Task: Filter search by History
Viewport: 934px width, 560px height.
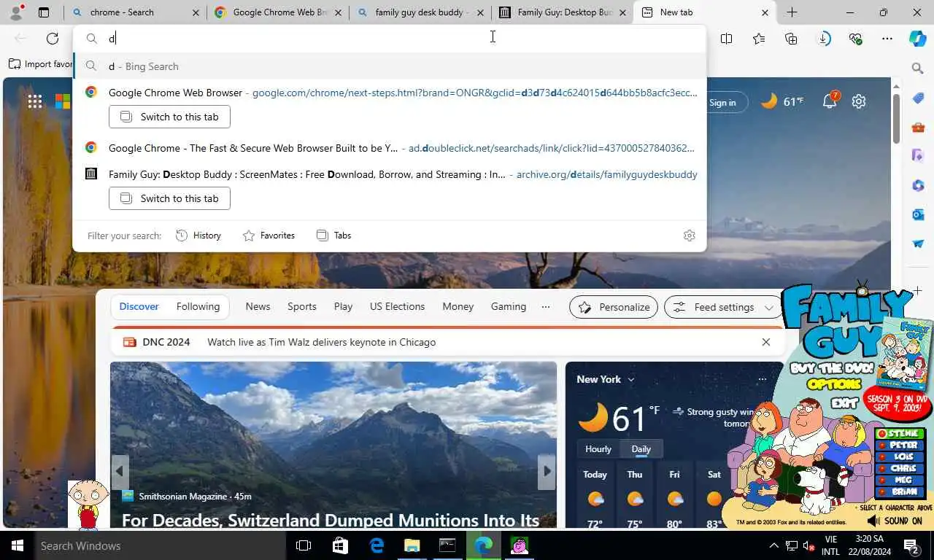Action: [198, 236]
